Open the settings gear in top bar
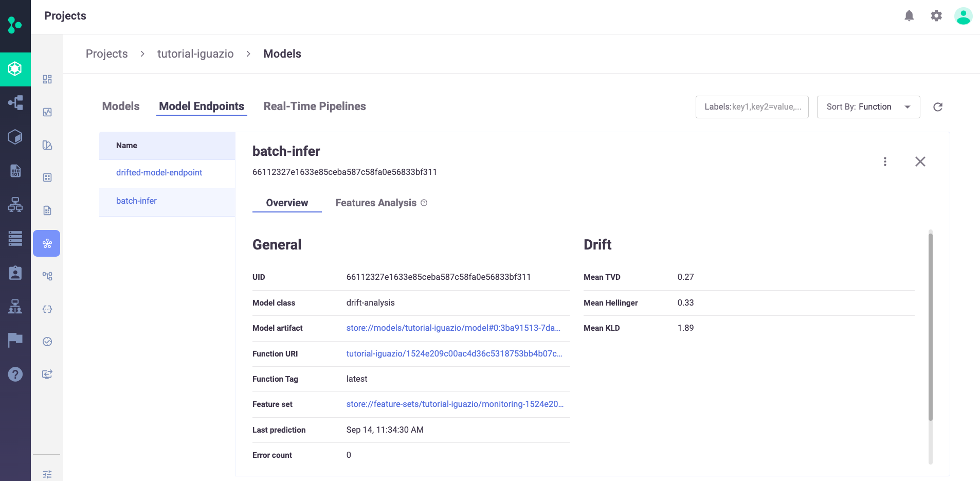980x481 pixels. (936, 16)
